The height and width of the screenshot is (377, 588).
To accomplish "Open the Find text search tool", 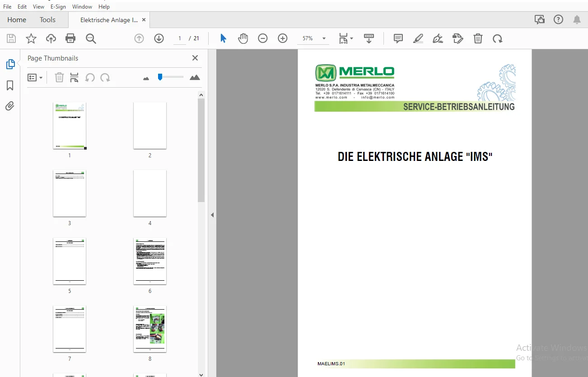I will pos(91,38).
